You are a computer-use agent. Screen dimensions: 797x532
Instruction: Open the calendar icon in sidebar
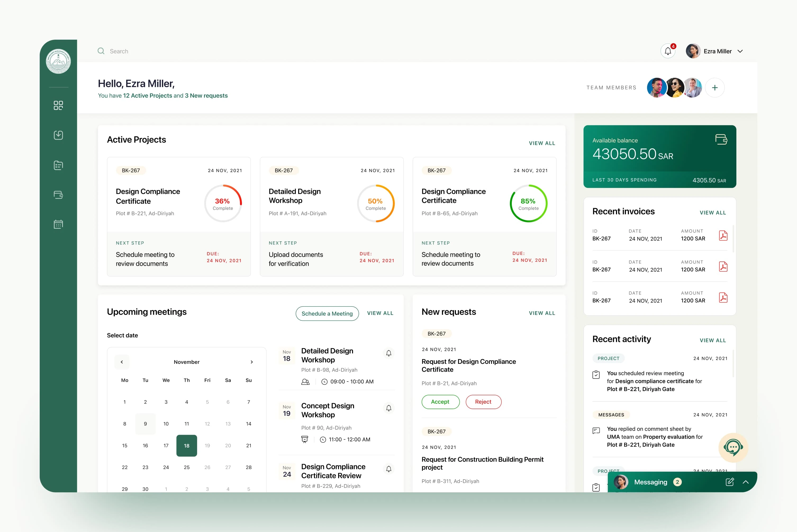58,224
